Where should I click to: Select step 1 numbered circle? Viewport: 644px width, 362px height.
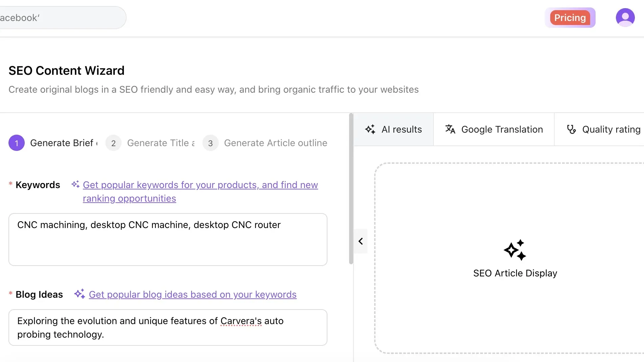17,143
